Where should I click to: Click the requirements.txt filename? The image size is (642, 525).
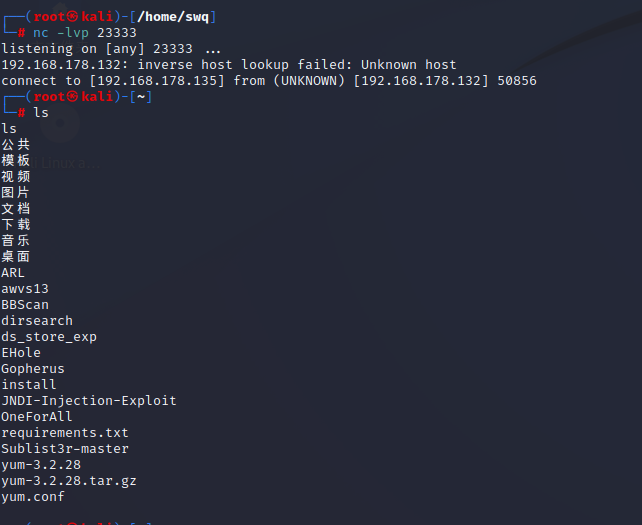(x=65, y=433)
